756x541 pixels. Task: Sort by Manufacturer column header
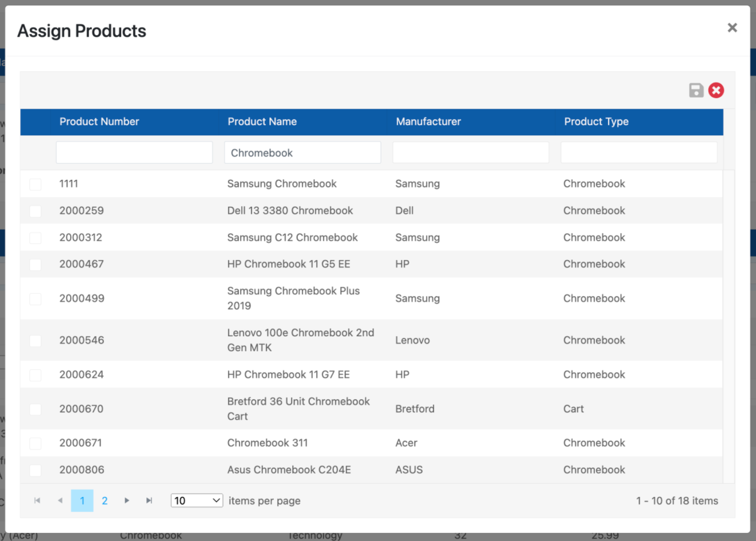(x=428, y=122)
